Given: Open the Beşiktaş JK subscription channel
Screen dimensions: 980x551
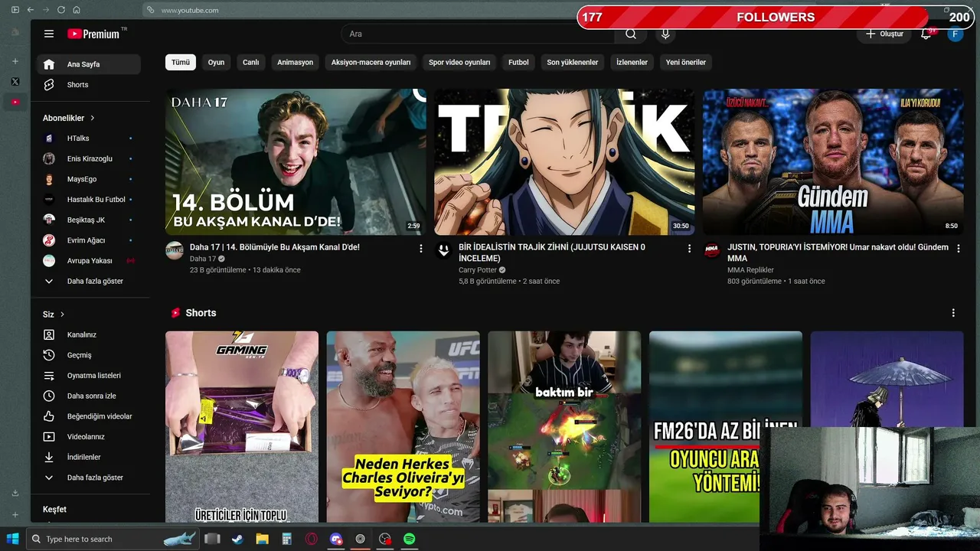Looking at the screenshot, I should [x=89, y=220].
